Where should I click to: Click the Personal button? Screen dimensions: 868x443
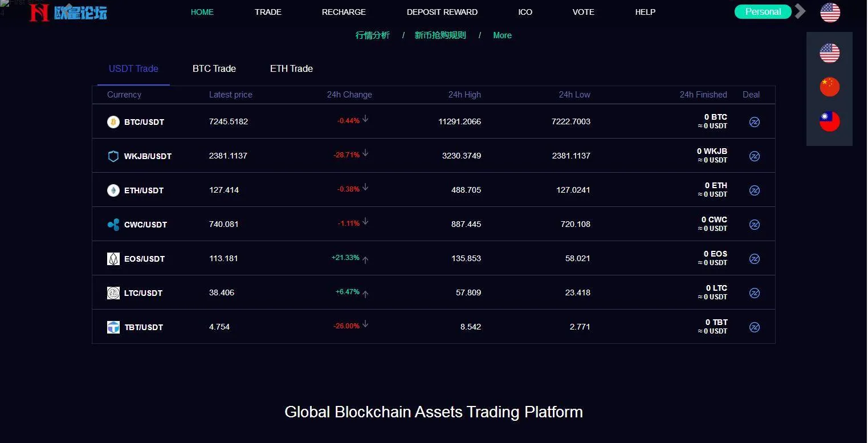tap(763, 12)
